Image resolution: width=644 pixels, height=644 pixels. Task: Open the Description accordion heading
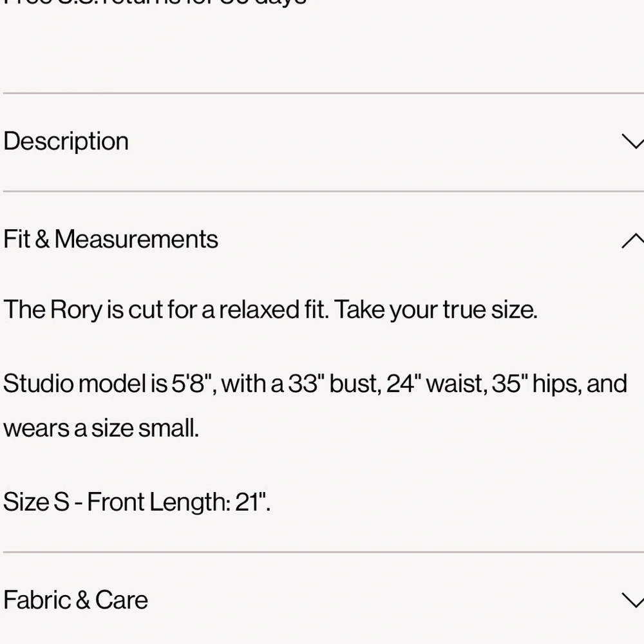66,142
